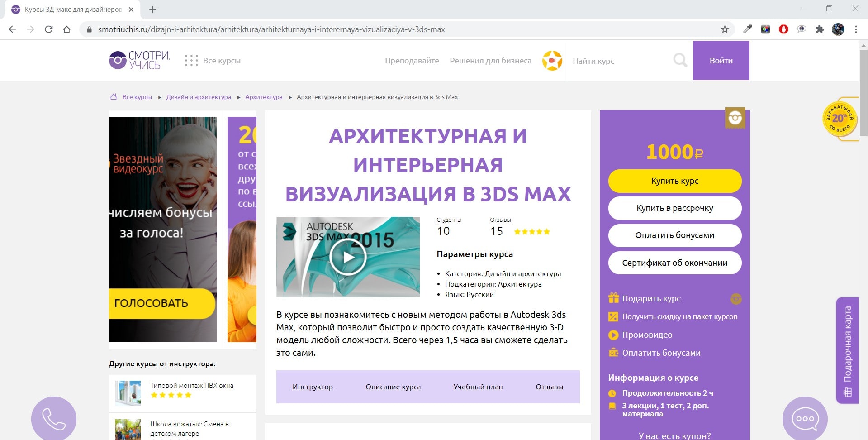
Task: Click the discount percent icon
Action: pyautogui.click(x=613, y=317)
